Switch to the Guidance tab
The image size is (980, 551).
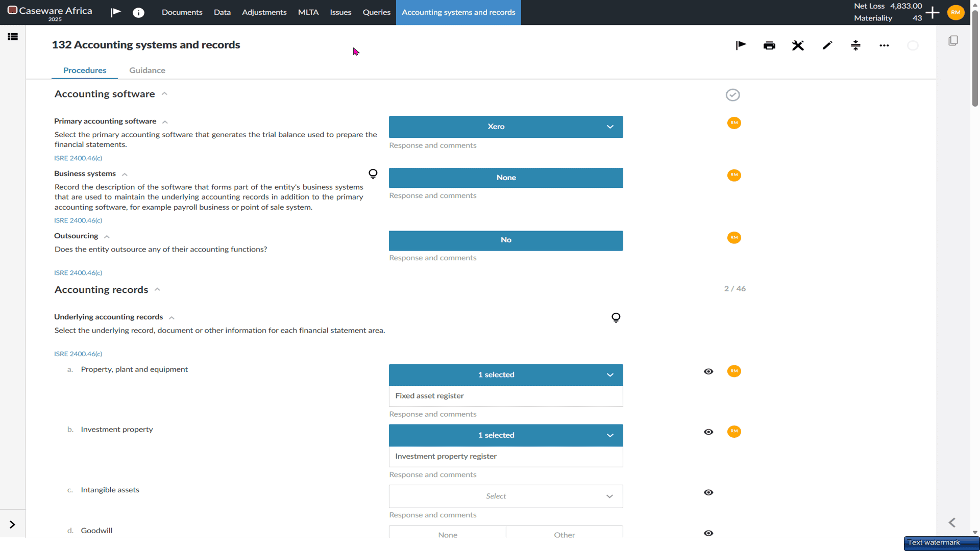pyautogui.click(x=147, y=70)
